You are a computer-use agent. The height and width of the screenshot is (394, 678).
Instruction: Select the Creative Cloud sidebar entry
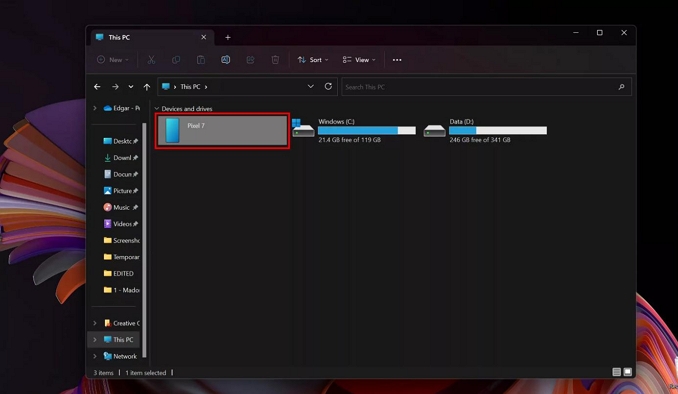[121, 323]
